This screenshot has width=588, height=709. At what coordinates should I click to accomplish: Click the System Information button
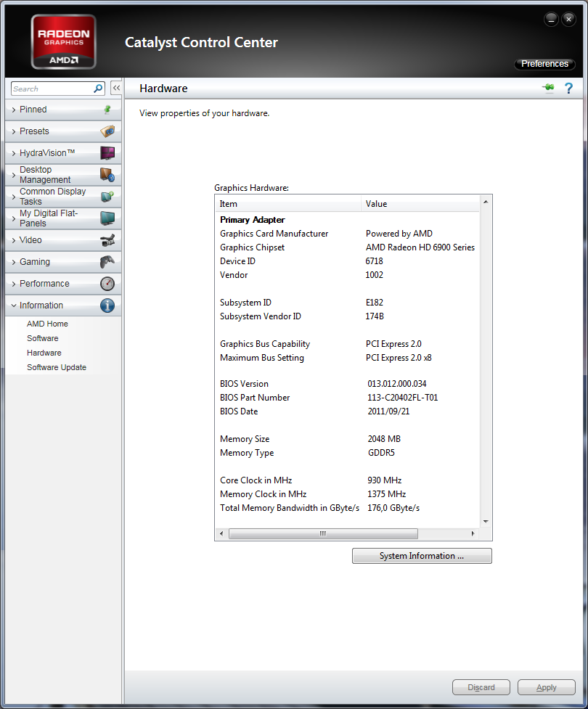click(422, 556)
